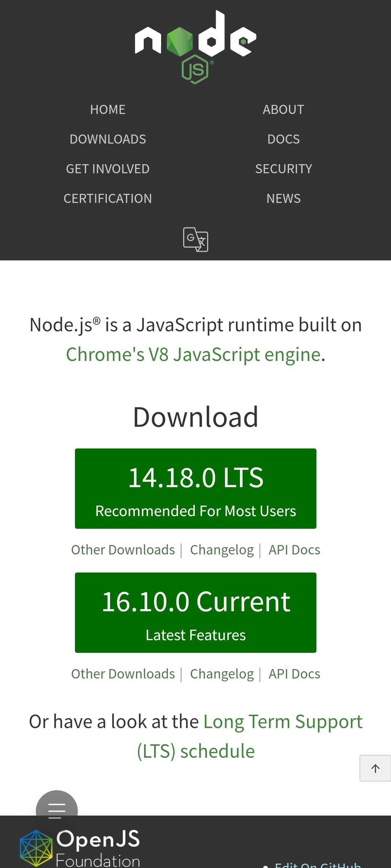The height and width of the screenshot is (868, 391).
Task: Follow Chrome's V8 JavaScript engine link
Action: 194,354
